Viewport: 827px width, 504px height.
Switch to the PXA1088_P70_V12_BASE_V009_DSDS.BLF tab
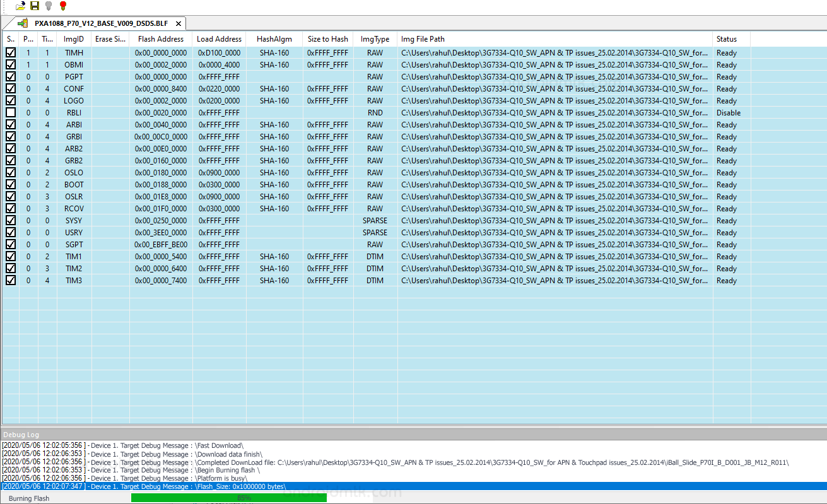point(101,23)
